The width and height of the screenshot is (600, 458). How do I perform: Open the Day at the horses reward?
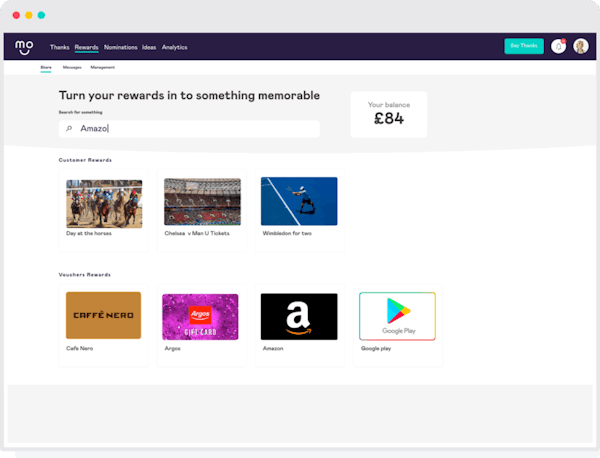pyautogui.click(x=103, y=211)
